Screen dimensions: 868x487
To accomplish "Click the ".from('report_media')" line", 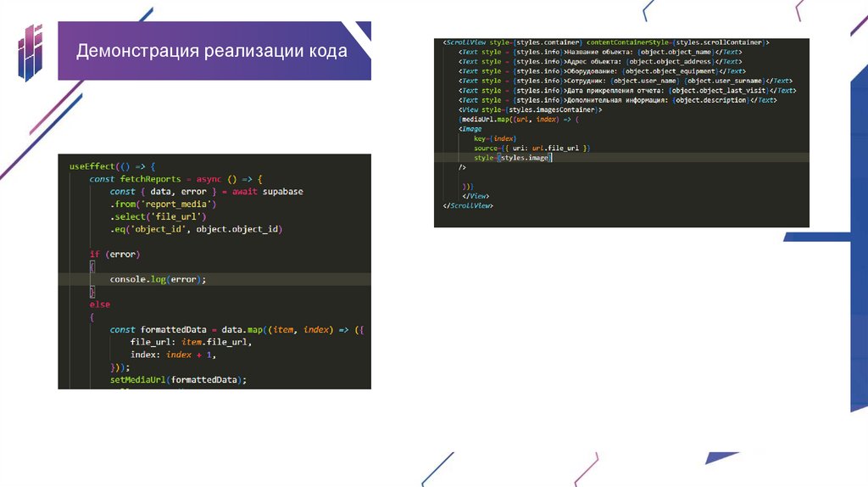I will [x=163, y=204].
